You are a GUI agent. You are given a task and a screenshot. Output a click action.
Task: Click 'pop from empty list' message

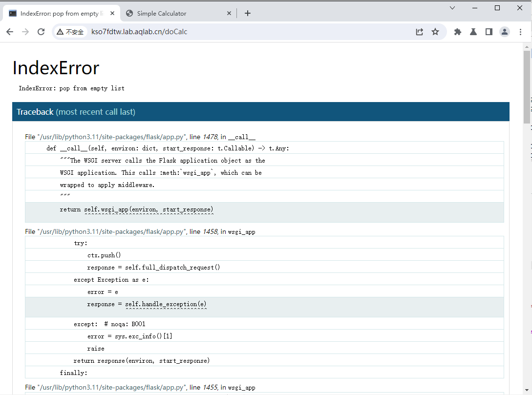pyautogui.click(x=92, y=88)
